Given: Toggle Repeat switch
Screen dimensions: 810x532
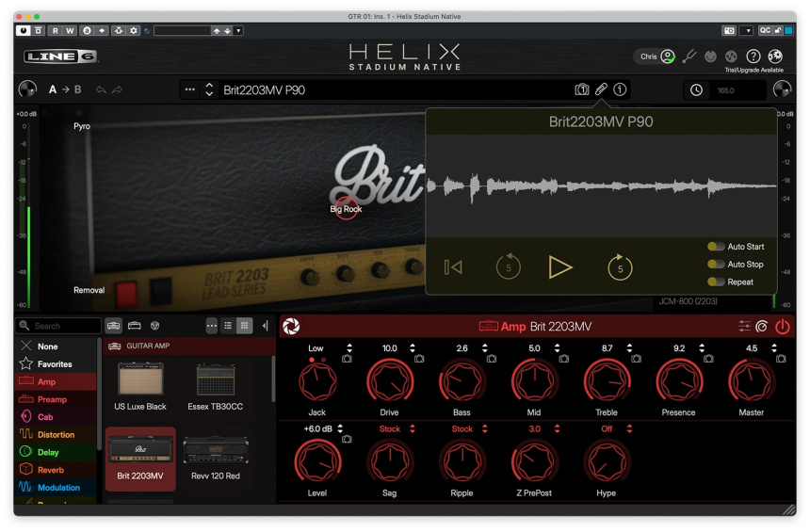Looking at the screenshot, I should click(716, 282).
